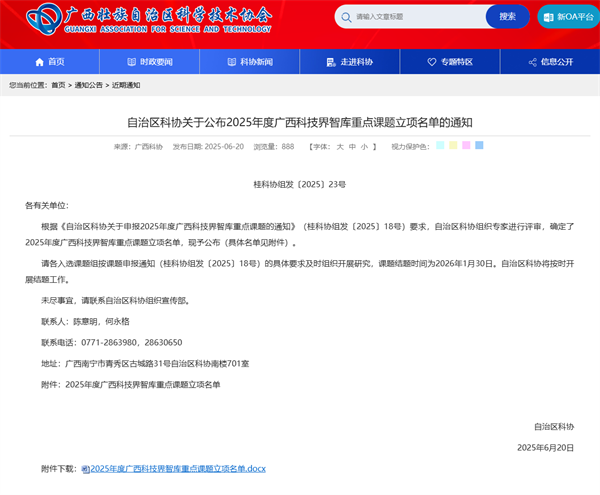
Task: Click the 联系人 contact names line
Action: tap(85, 321)
